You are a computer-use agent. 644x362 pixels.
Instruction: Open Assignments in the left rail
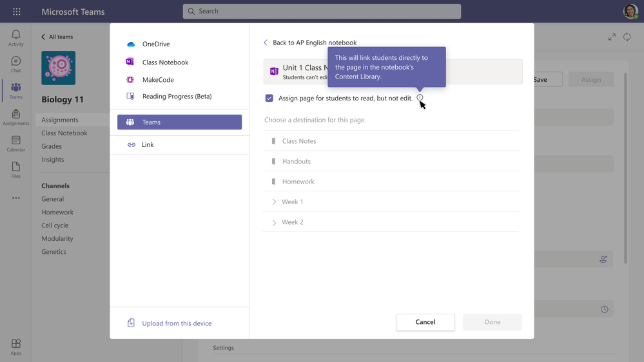click(16, 117)
